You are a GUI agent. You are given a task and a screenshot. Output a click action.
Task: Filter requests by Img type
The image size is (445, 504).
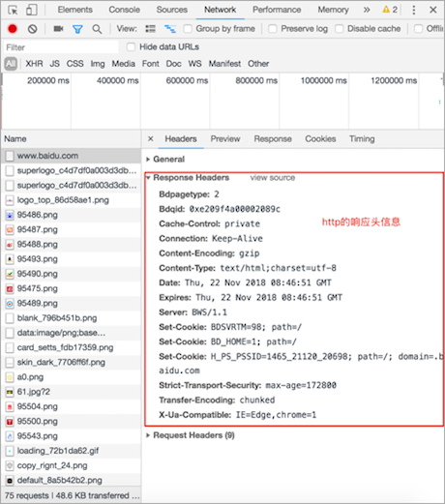tap(98, 64)
